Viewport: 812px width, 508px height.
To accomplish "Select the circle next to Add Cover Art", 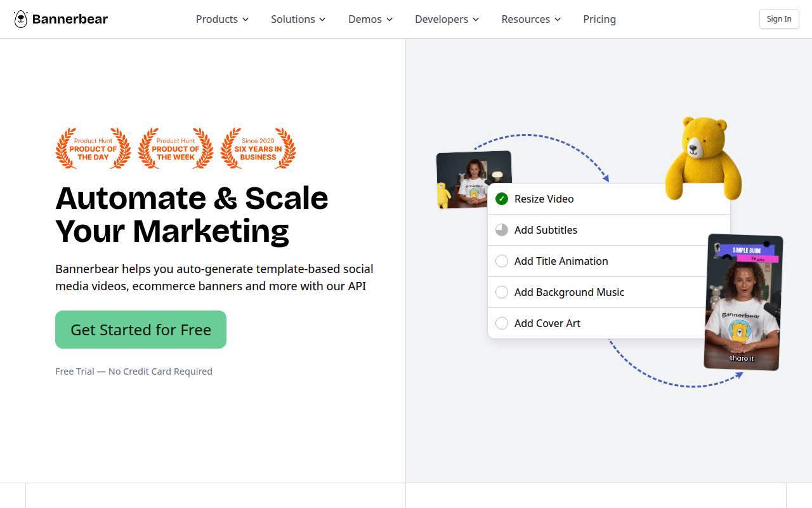I will (x=502, y=323).
